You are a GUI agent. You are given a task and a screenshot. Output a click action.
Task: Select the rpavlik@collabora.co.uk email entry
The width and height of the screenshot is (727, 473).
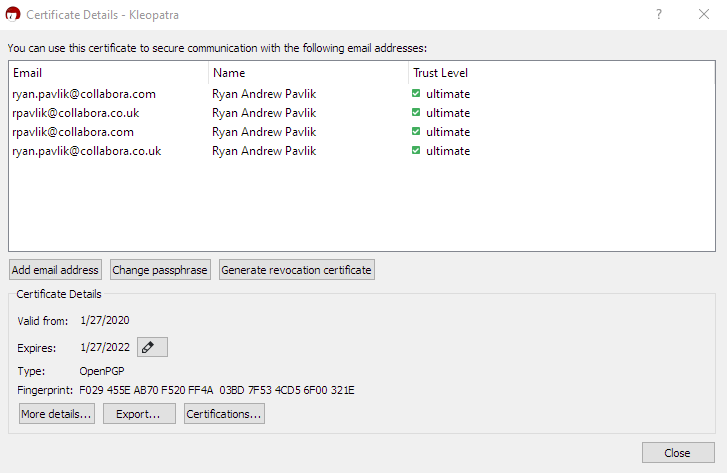coord(76,113)
